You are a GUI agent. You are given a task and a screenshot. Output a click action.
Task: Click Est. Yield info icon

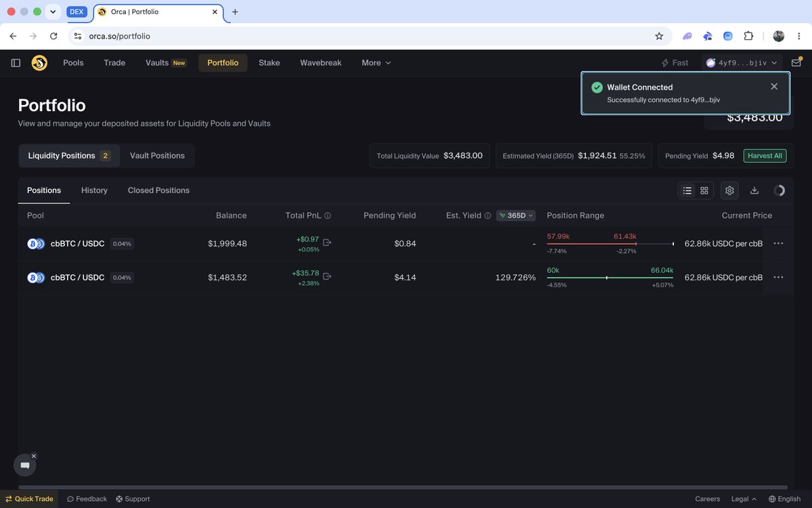(487, 215)
